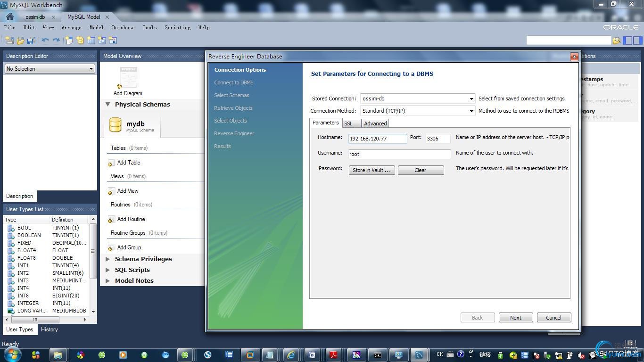
Task: Click the add new schema icon
Action: coord(80,41)
